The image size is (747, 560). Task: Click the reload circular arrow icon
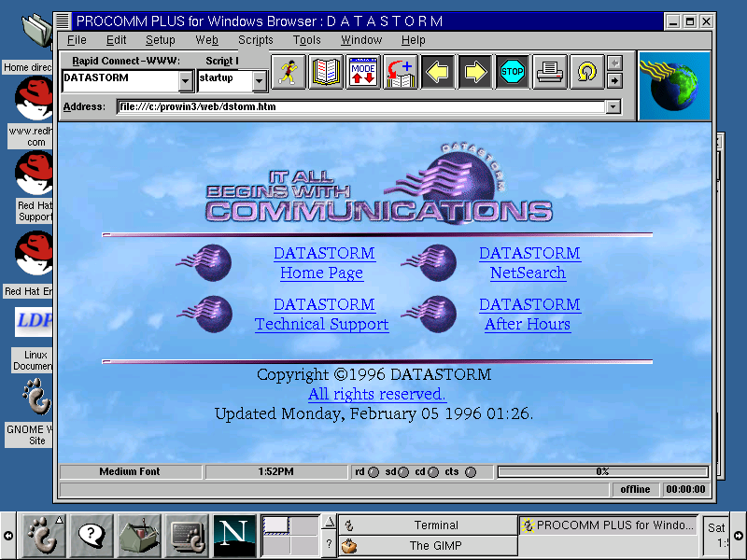(x=587, y=72)
